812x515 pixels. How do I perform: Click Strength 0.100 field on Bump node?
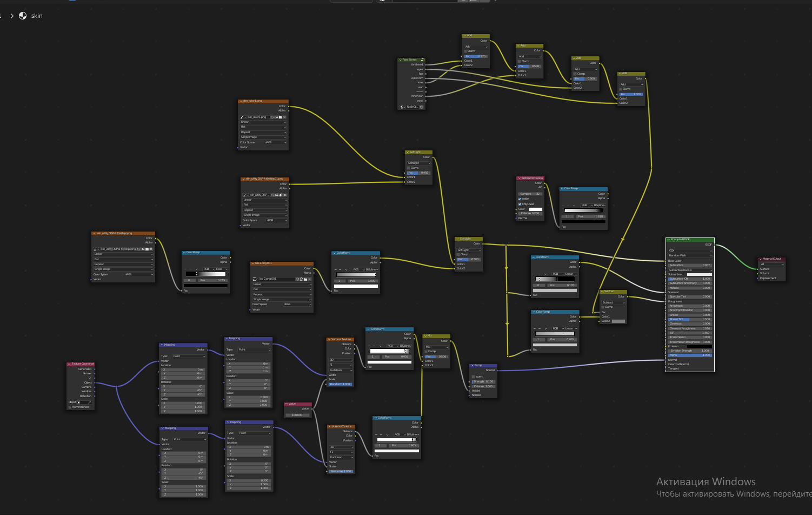point(483,381)
